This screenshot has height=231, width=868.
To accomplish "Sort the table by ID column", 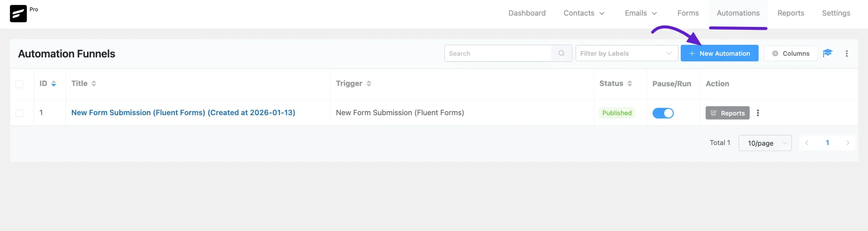I will pyautogui.click(x=53, y=83).
